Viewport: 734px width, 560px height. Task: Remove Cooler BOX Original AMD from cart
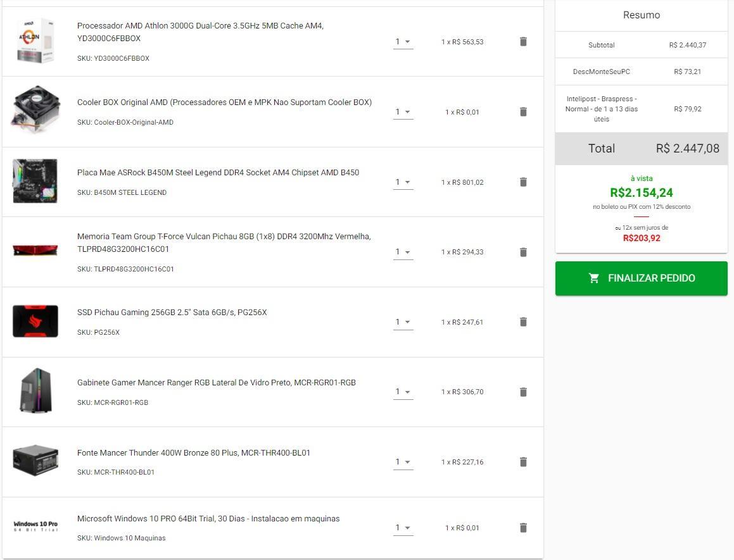[523, 112]
